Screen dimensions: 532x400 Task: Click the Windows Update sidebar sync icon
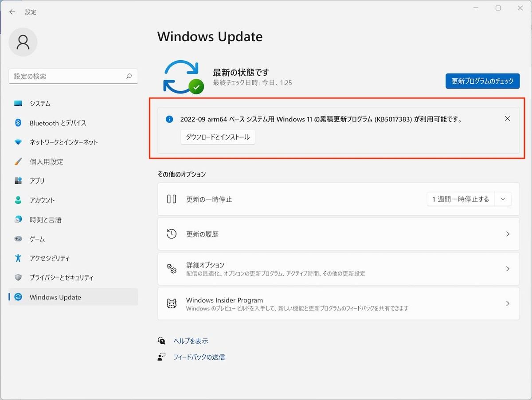coord(18,297)
